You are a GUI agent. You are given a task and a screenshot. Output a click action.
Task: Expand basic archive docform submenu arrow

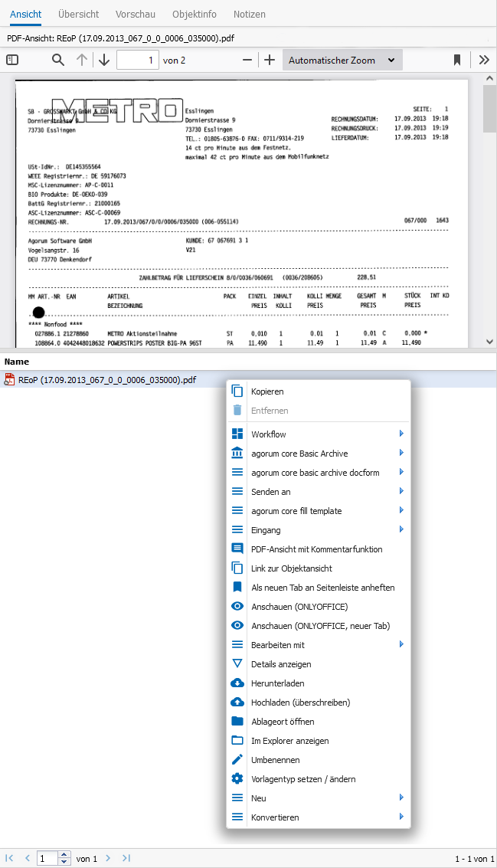point(401,472)
